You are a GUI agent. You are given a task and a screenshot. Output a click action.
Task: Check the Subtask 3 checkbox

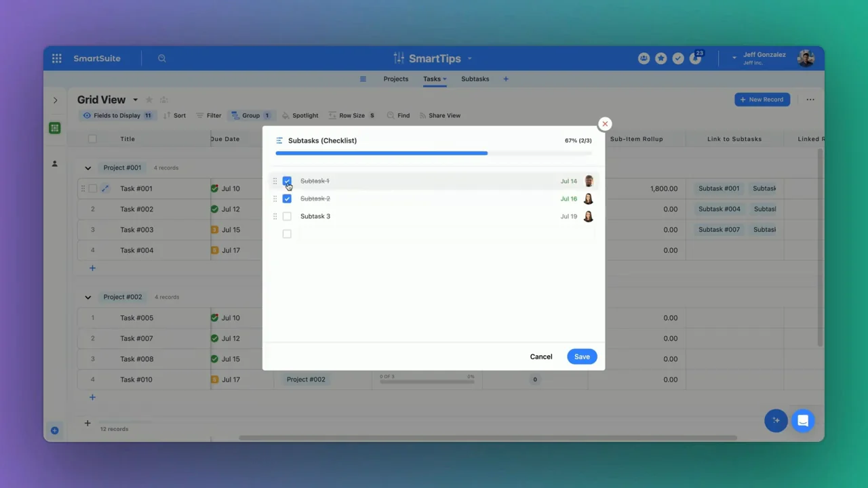(x=287, y=216)
